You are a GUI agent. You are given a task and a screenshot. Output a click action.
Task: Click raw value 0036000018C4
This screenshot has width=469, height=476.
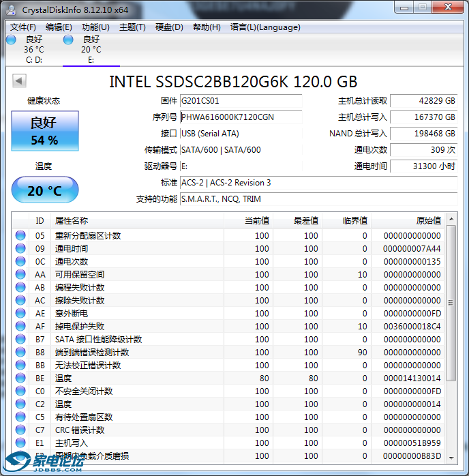(412, 326)
